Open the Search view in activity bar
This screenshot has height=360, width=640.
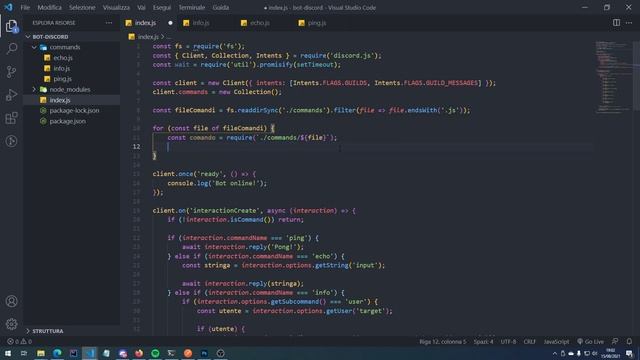point(11,49)
